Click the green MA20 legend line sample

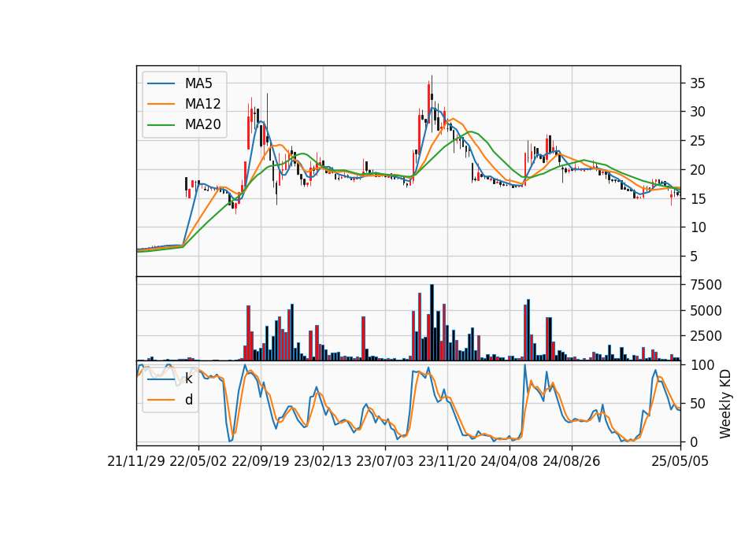coord(161,125)
